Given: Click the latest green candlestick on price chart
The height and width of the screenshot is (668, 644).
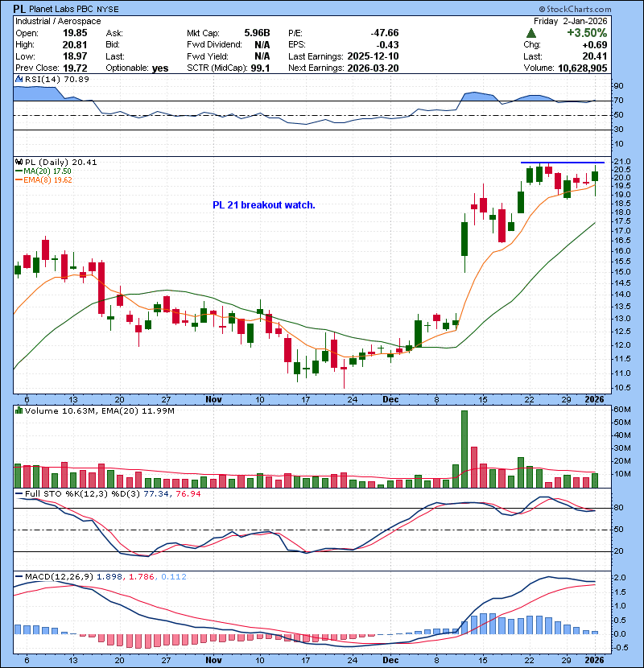Looking at the screenshot, I should [595, 176].
